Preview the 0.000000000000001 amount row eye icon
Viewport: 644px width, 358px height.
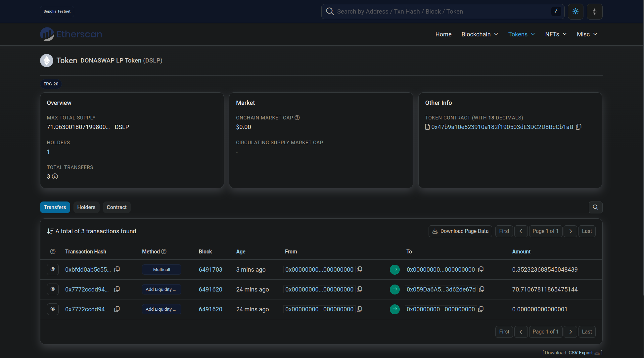[53, 309]
